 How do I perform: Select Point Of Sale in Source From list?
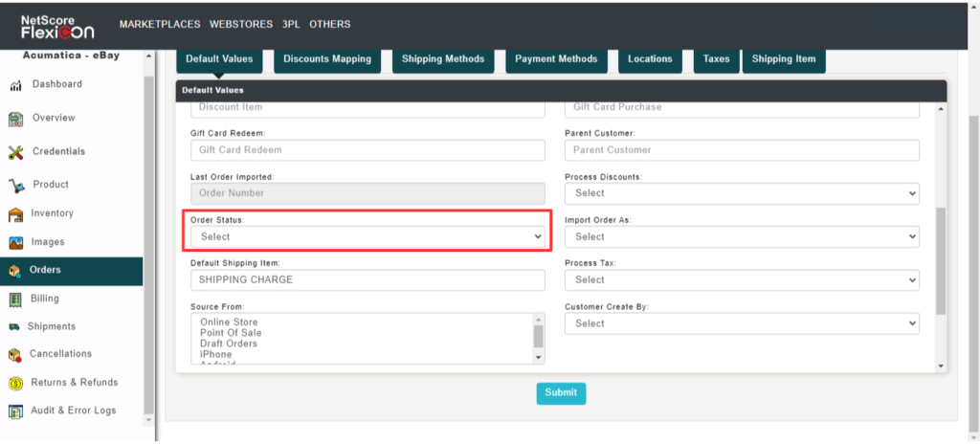[229, 333]
